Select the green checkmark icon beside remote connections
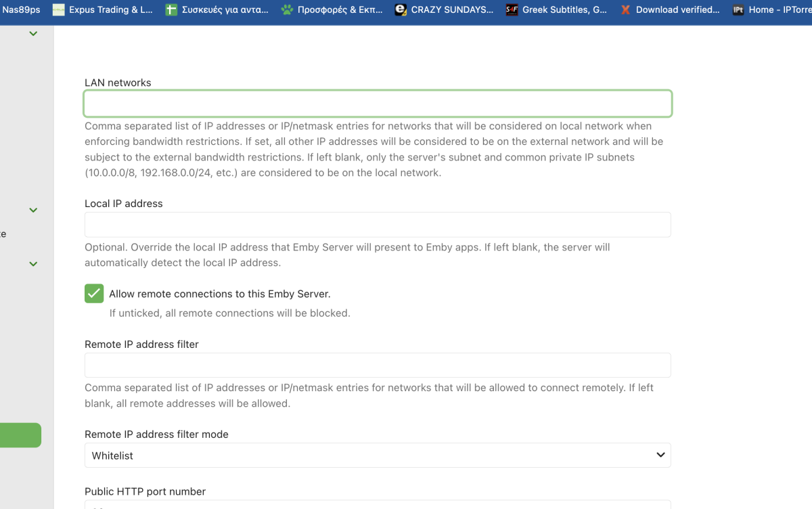Screen dimensions: 812x509 pyautogui.click(x=93, y=293)
